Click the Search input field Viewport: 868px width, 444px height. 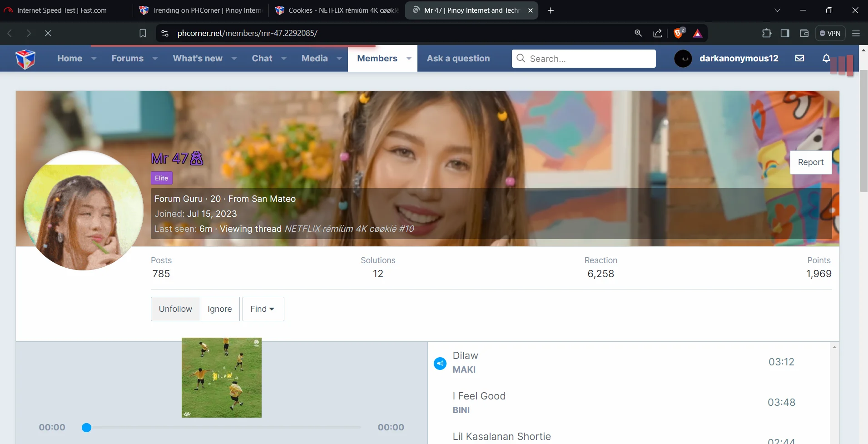click(x=584, y=58)
